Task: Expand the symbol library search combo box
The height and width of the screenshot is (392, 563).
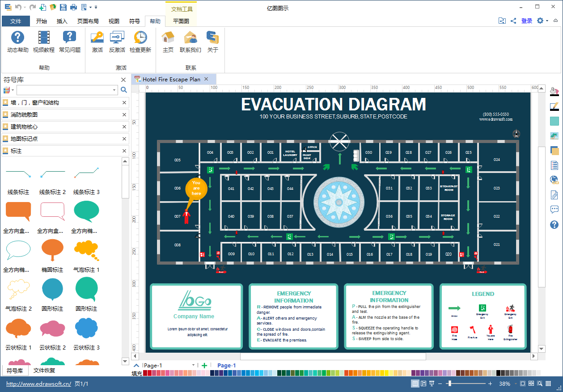Action: pyautogui.click(x=114, y=90)
